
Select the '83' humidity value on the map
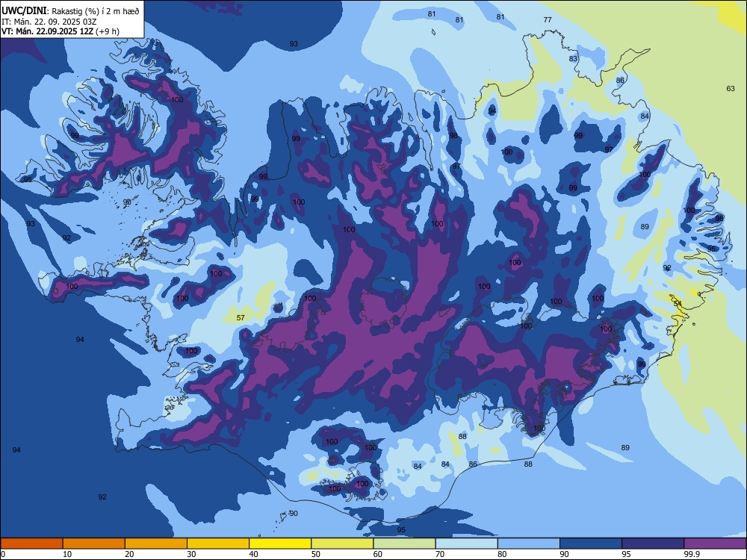(x=573, y=59)
